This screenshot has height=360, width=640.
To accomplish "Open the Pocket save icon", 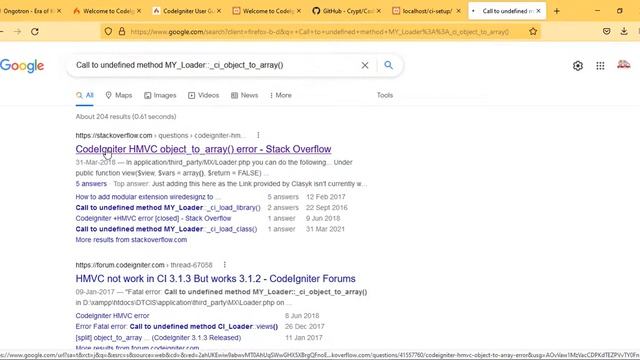I will coord(607,31).
